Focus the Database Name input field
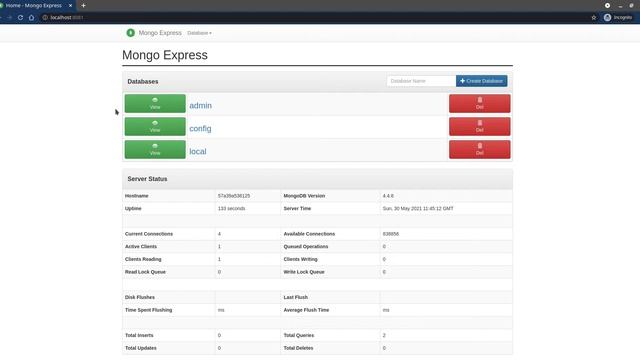The width and height of the screenshot is (640, 360). coord(421,81)
